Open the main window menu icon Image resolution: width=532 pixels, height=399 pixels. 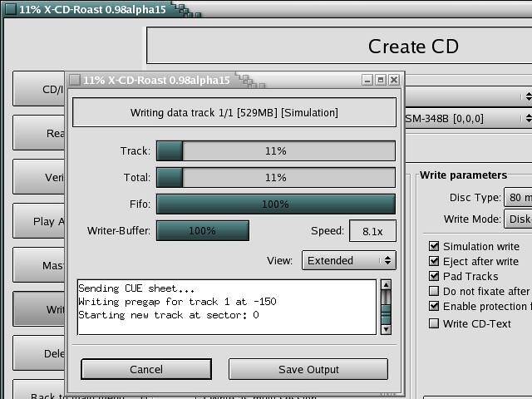click(11, 9)
